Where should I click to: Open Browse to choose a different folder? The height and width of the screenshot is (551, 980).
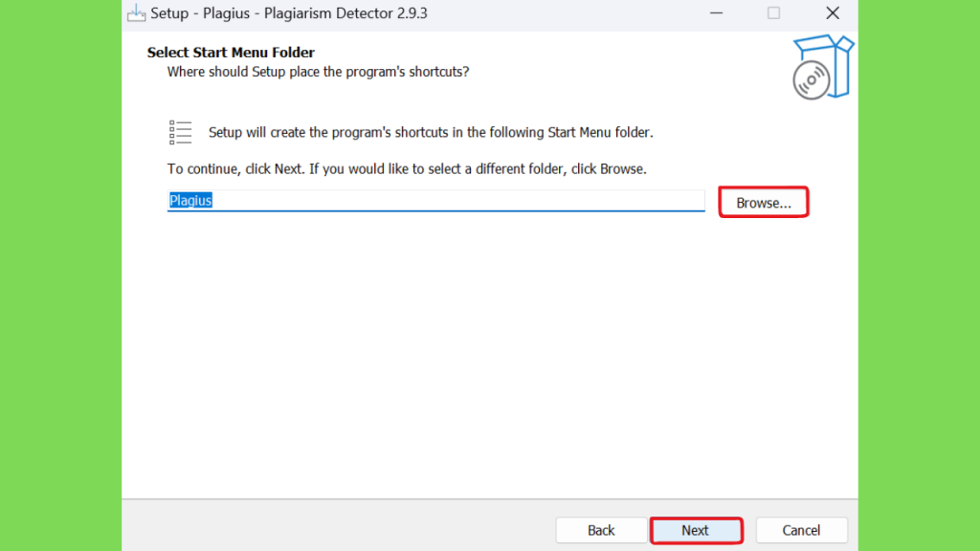763,203
